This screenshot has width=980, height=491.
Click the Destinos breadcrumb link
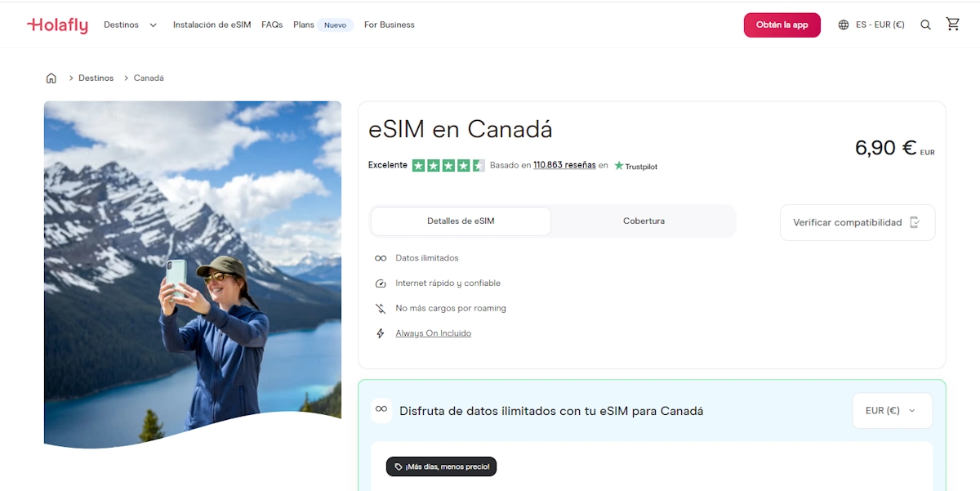point(96,78)
